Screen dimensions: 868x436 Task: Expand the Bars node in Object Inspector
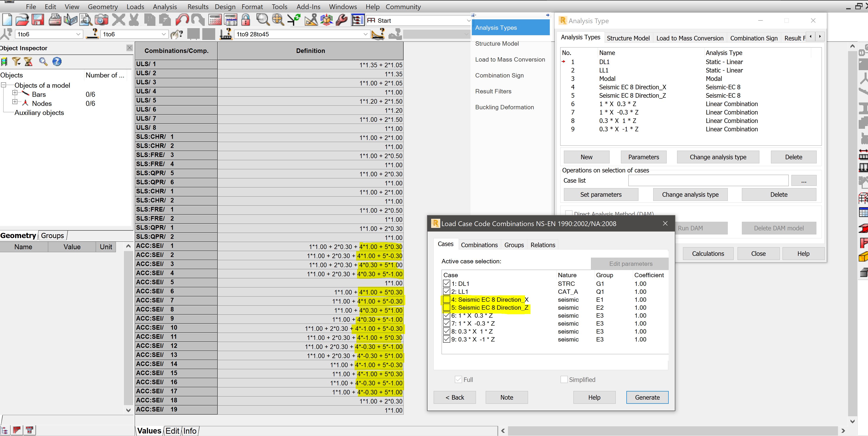tap(15, 92)
